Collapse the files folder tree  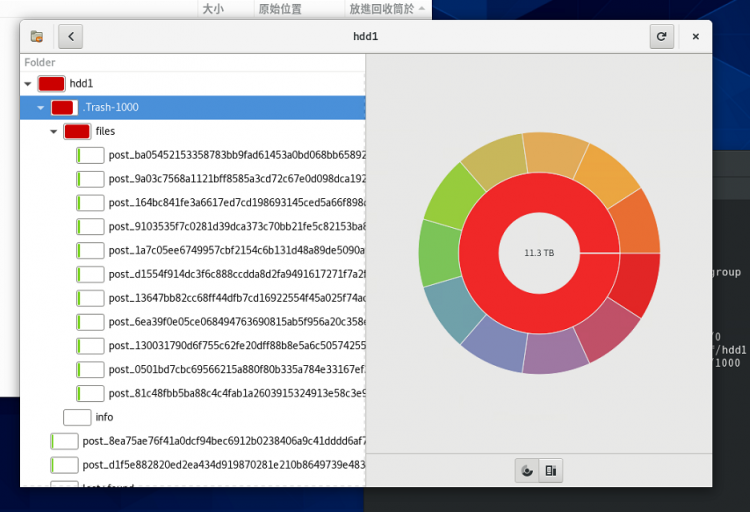pos(54,132)
